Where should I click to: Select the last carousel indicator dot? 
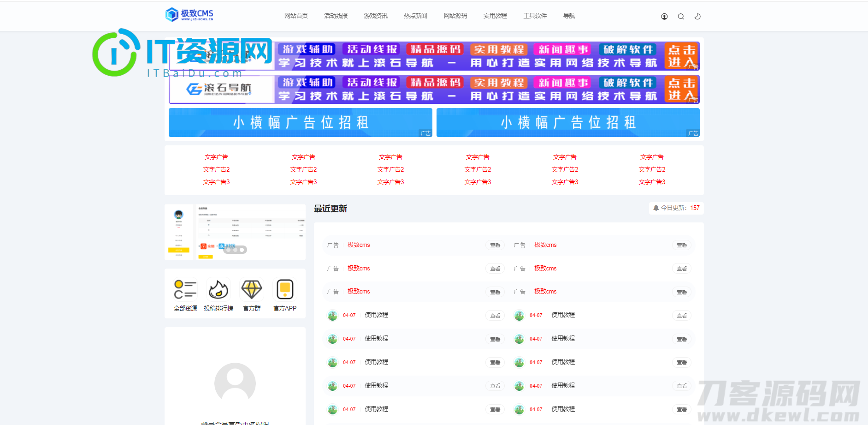click(242, 250)
